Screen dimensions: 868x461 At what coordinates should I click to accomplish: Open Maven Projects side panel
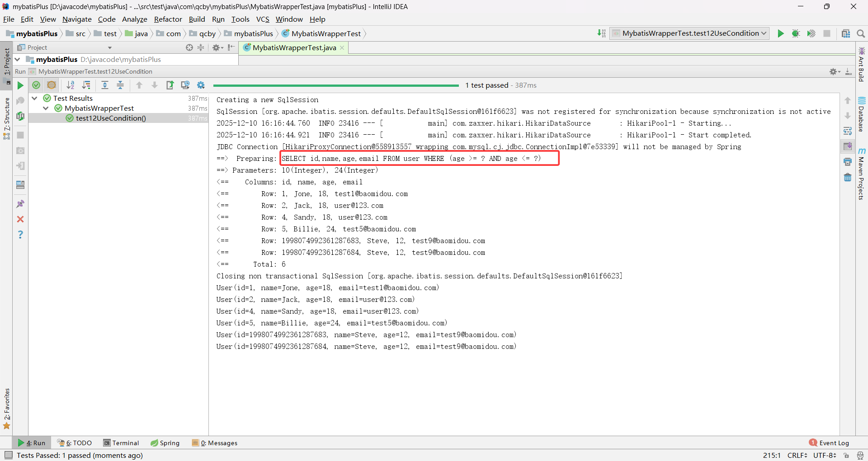862,173
